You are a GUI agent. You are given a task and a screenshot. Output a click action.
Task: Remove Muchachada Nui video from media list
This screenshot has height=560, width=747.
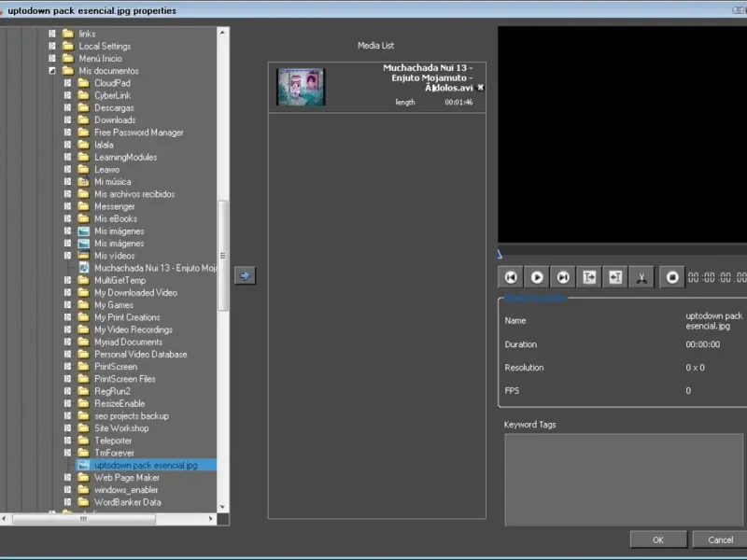(480, 88)
